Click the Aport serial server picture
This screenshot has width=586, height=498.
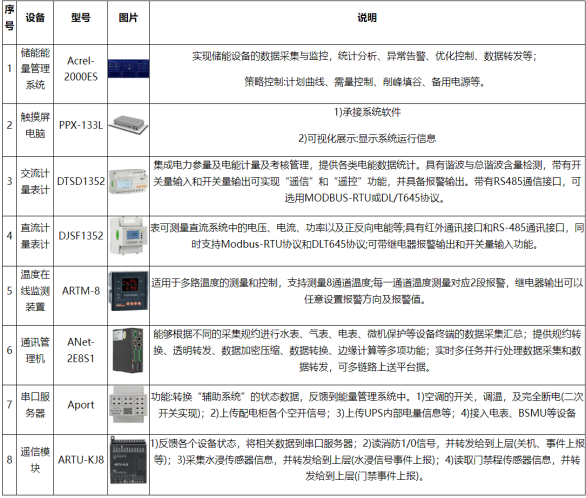pyautogui.click(x=128, y=405)
